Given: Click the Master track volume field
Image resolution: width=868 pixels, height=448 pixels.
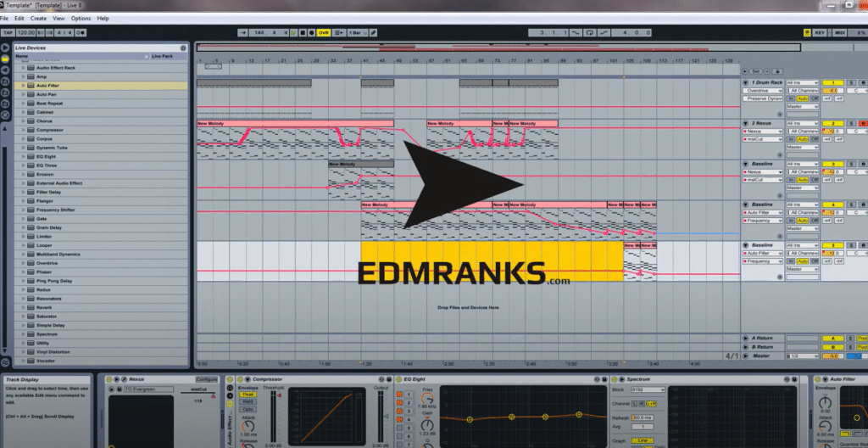Looking at the screenshot, I should pos(832,356).
